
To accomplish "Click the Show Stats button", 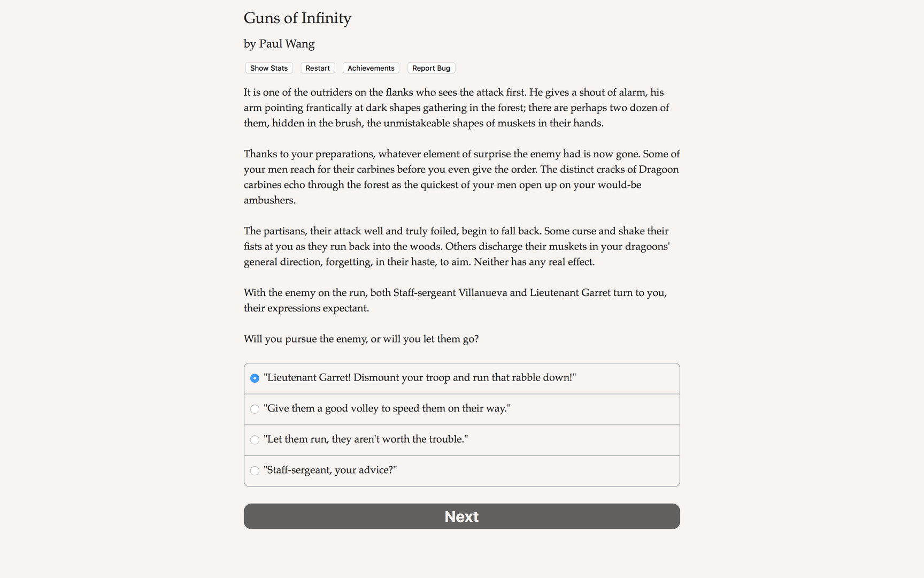I will pyautogui.click(x=268, y=68).
